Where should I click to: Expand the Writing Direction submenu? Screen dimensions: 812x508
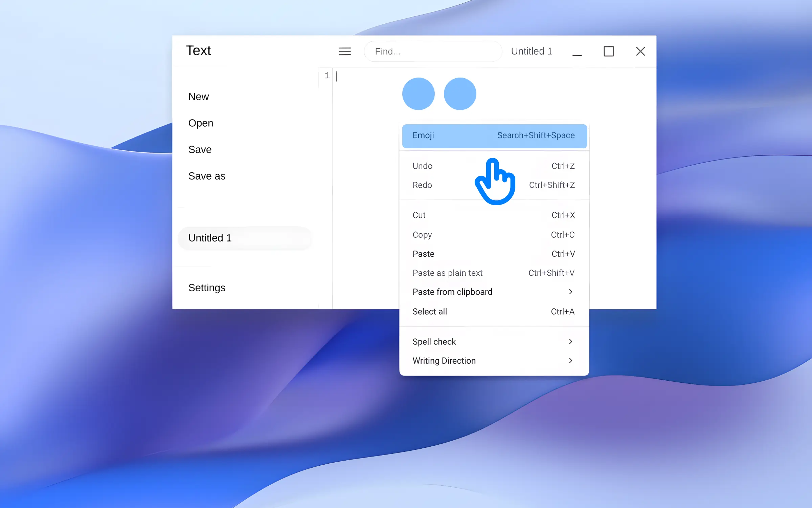pos(494,361)
